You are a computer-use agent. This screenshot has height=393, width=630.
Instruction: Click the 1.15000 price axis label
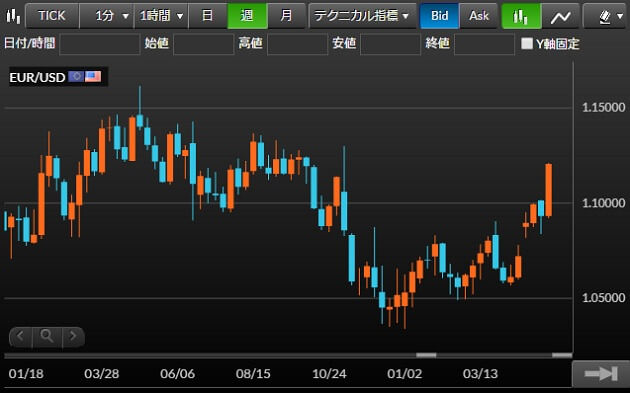tap(603, 107)
